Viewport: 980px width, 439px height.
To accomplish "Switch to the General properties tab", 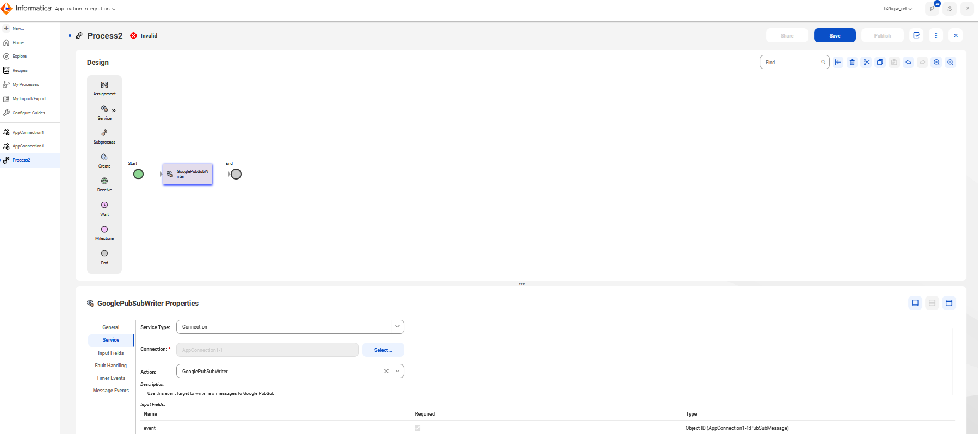I will (x=110, y=327).
